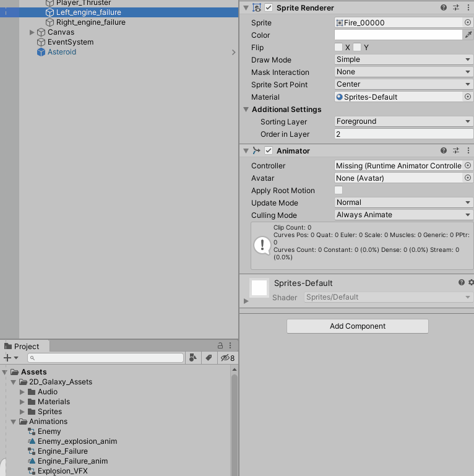Click the Animator component icon

(257, 150)
